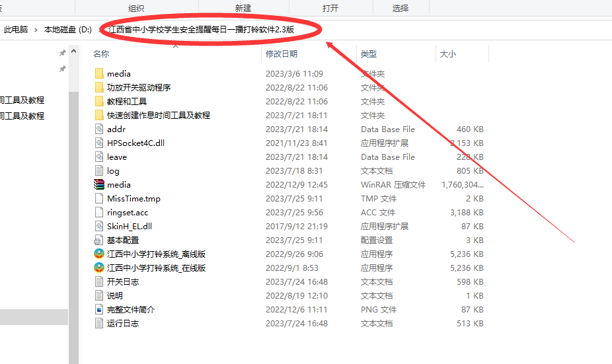The height and width of the screenshot is (364, 612).
Task: Select the 说明 text file icon
Action: [x=99, y=295]
